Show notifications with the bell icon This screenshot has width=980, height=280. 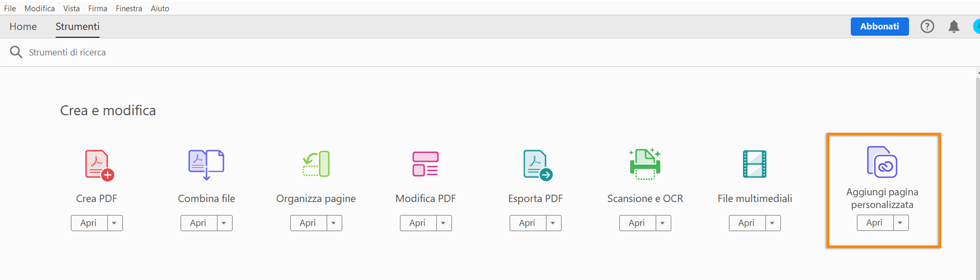pos(953,27)
